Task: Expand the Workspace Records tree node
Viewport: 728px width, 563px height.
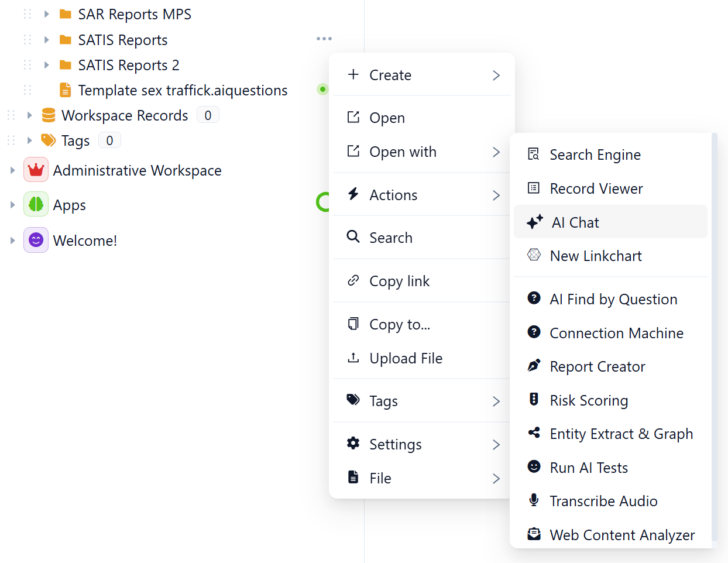Action: pyautogui.click(x=29, y=115)
